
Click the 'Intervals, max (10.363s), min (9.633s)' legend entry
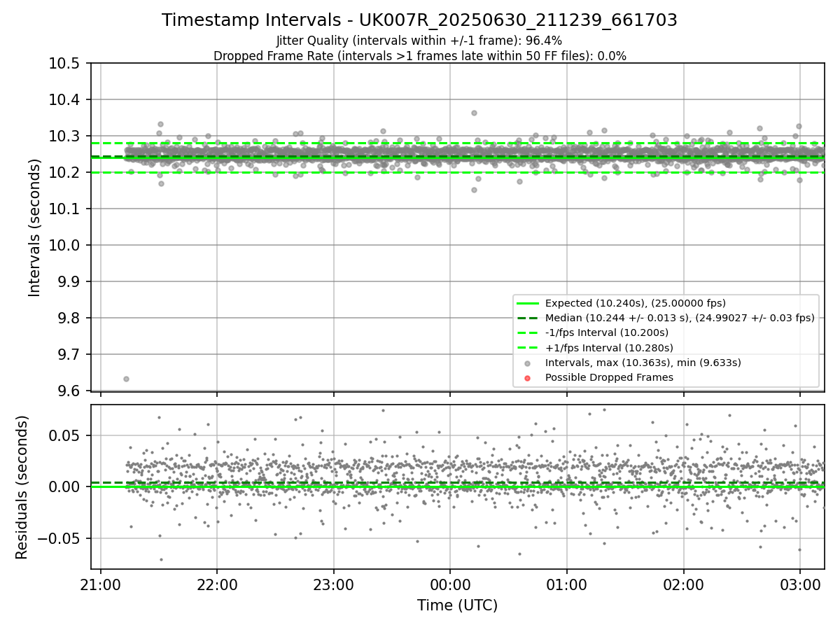[x=643, y=363]
